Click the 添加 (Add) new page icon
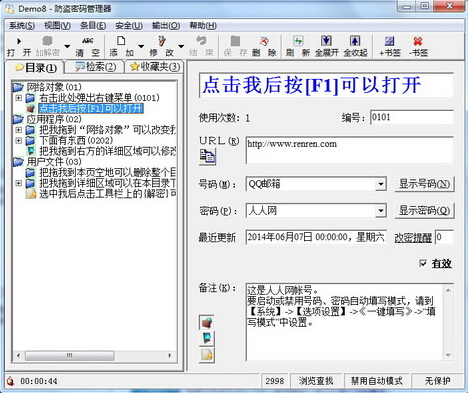This screenshot has height=393, width=468. [x=121, y=41]
